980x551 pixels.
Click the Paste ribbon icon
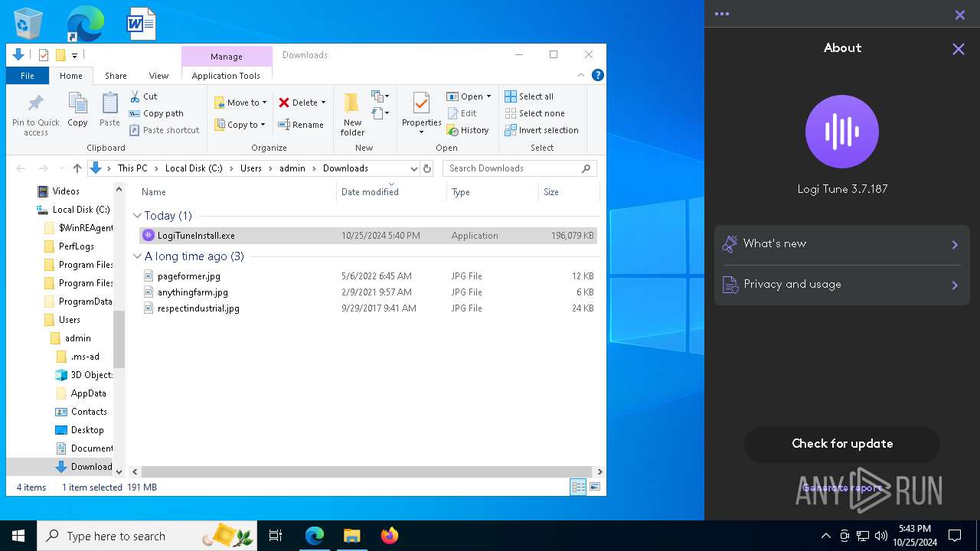pos(109,109)
